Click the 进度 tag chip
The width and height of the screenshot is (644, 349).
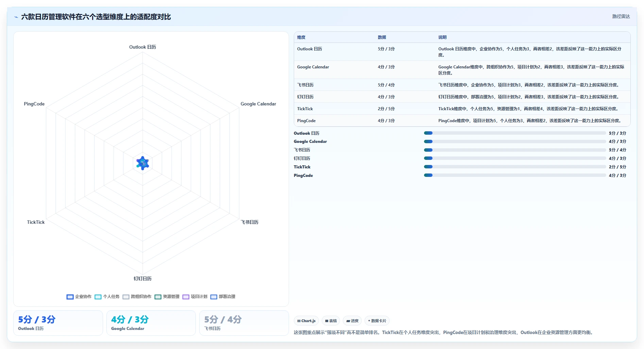352,321
